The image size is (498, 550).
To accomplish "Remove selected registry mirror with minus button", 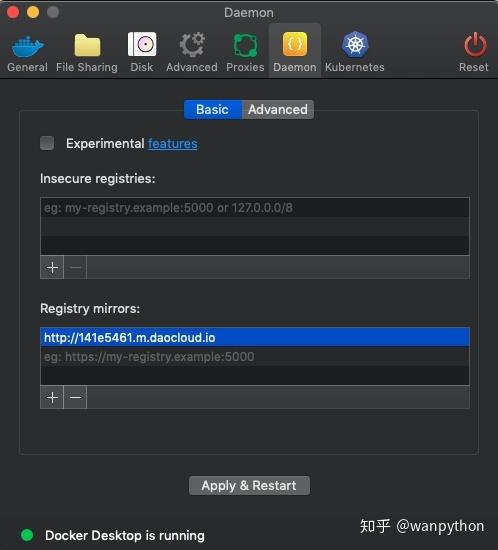I will click(x=75, y=397).
